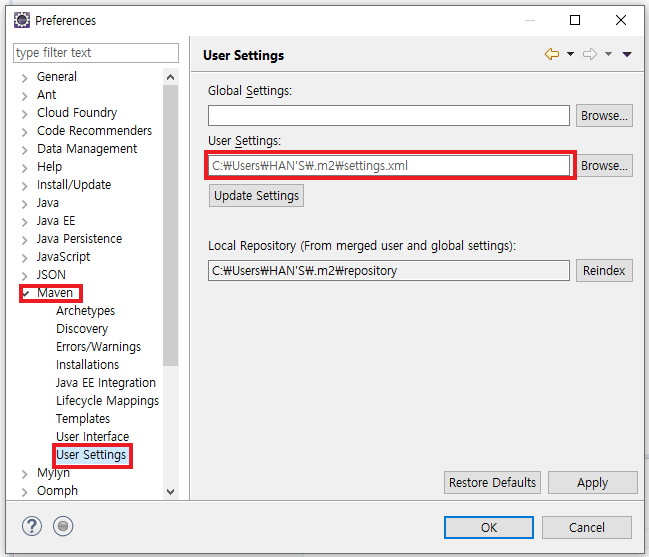Click the Reindex button
649x557 pixels.
coord(604,271)
